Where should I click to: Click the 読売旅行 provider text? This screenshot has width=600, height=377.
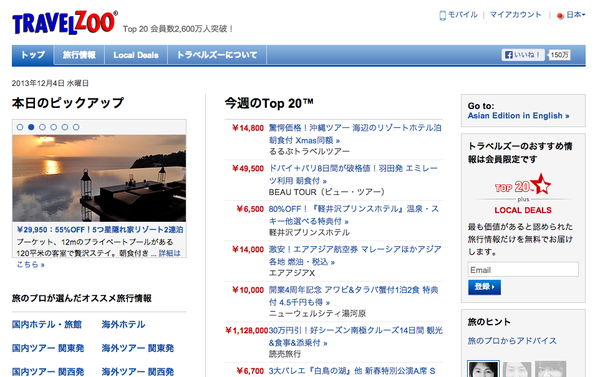pyautogui.click(x=285, y=354)
